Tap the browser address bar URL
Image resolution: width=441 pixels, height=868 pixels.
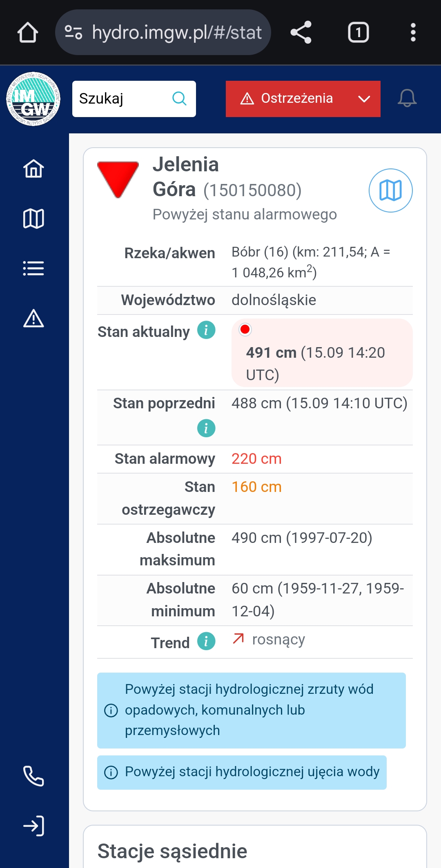tap(176, 33)
